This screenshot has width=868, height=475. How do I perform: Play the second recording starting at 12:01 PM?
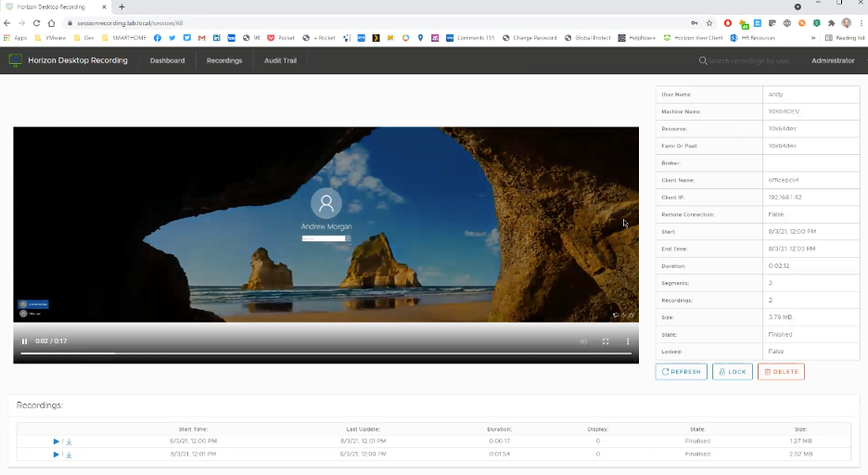tap(57, 454)
